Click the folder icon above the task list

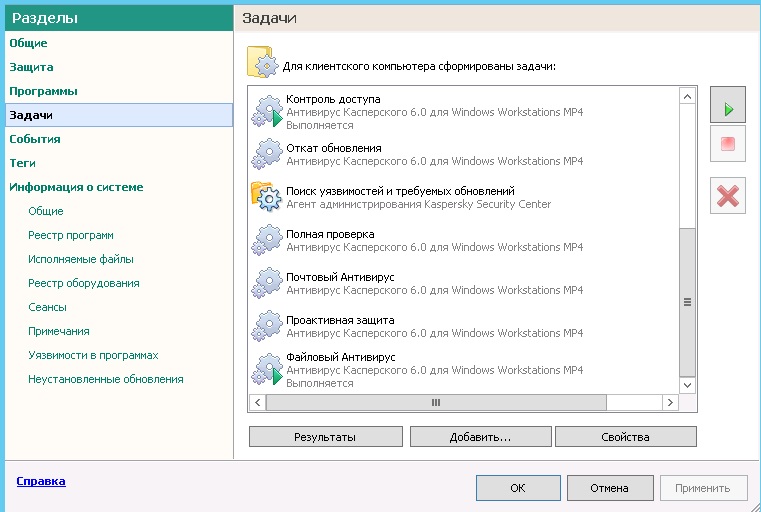pyautogui.click(x=263, y=62)
